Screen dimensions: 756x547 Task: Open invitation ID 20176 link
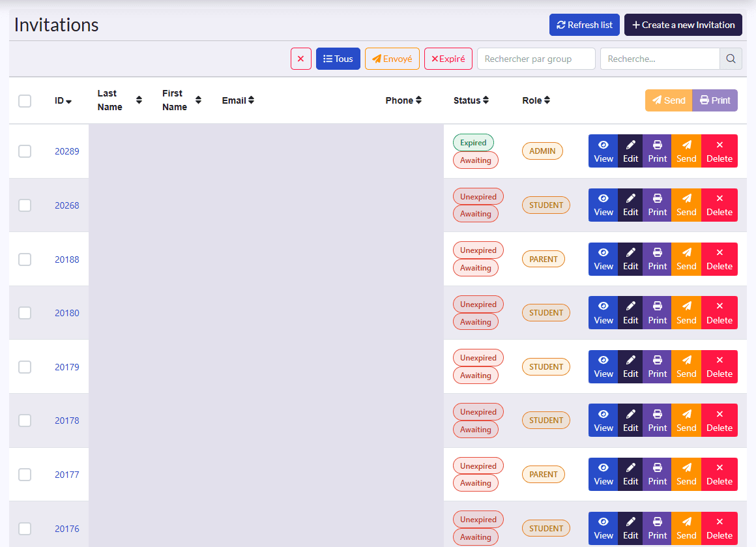[x=67, y=529]
